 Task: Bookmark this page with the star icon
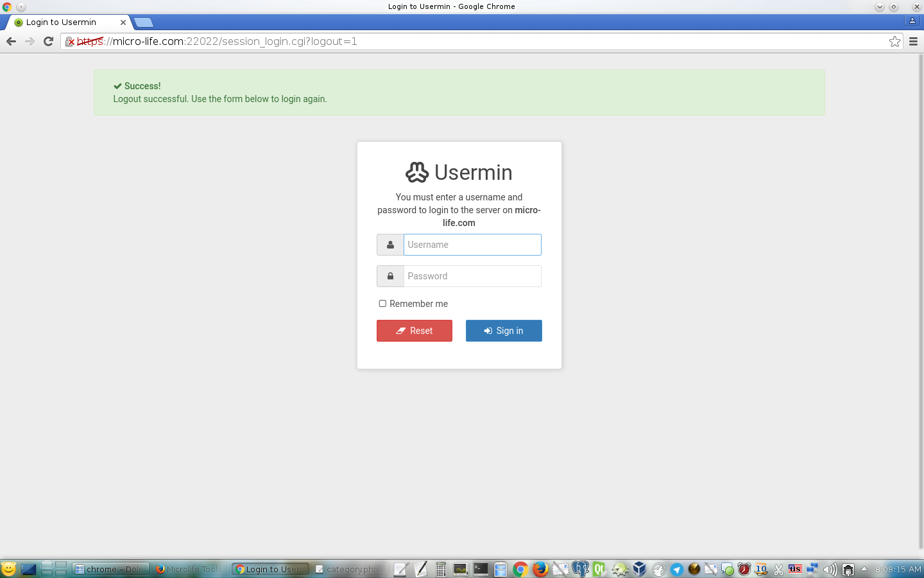point(894,41)
